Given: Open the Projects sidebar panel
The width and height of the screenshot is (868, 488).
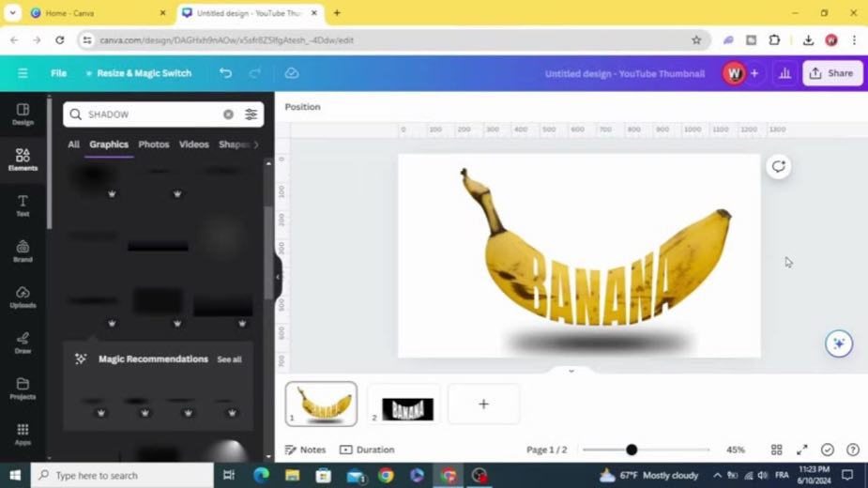Looking at the screenshot, I should point(23,389).
